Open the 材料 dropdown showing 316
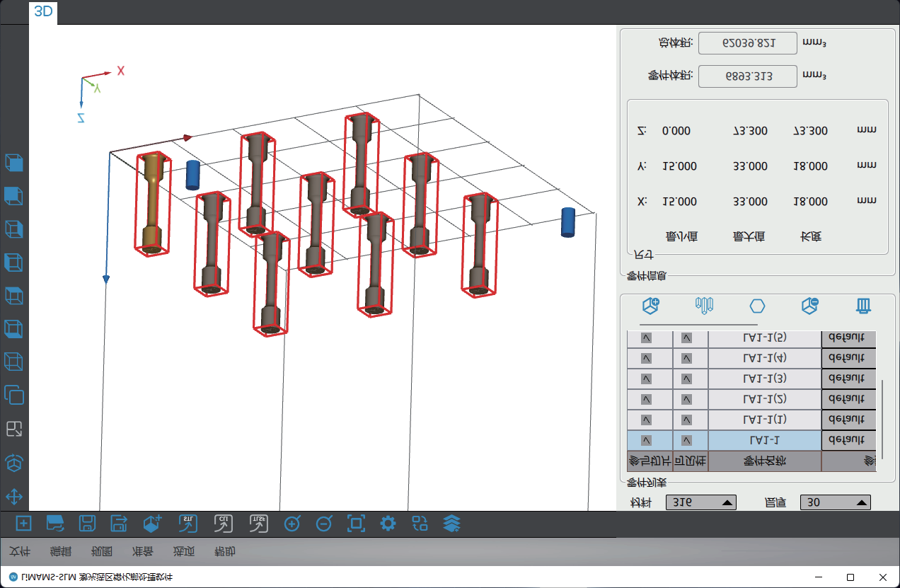The image size is (900, 588). (701, 502)
